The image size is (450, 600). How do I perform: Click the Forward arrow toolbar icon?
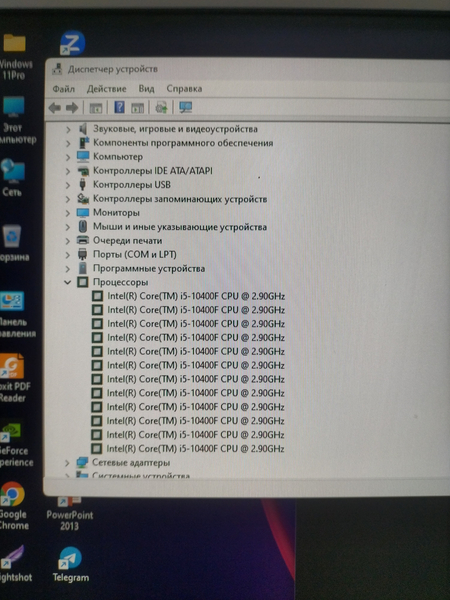pos(72,108)
